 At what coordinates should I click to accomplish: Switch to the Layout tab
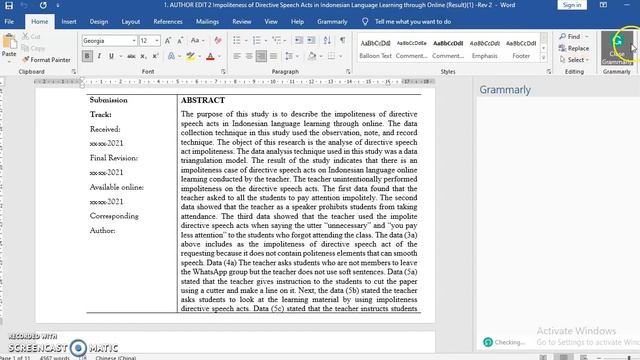pyautogui.click(x=131, y=22)
